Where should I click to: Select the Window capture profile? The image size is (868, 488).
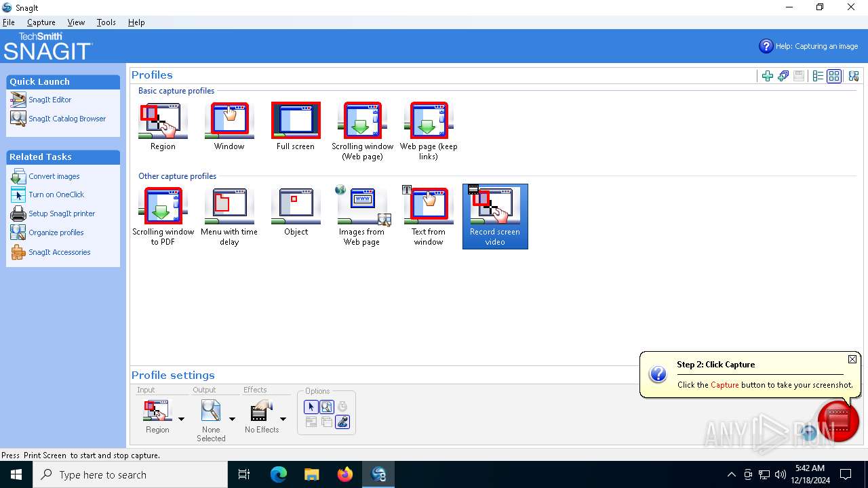click(x=229, y=127)
